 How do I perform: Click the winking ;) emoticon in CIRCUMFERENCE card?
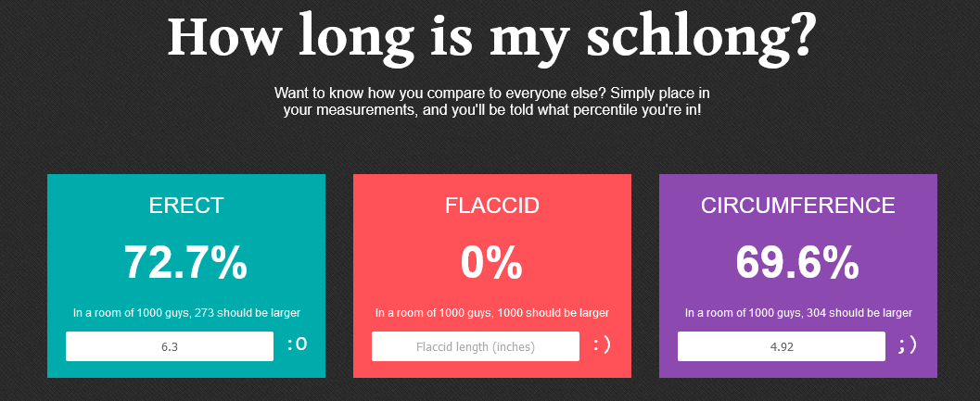(908, 345)
